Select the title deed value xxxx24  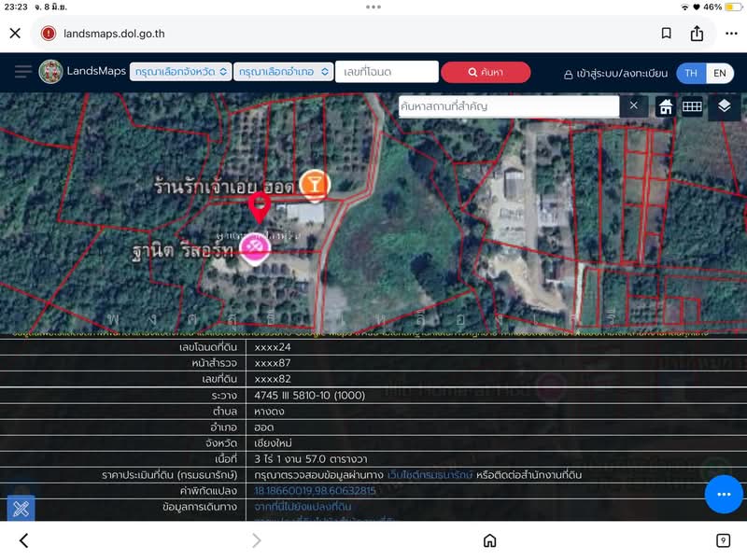273,347
